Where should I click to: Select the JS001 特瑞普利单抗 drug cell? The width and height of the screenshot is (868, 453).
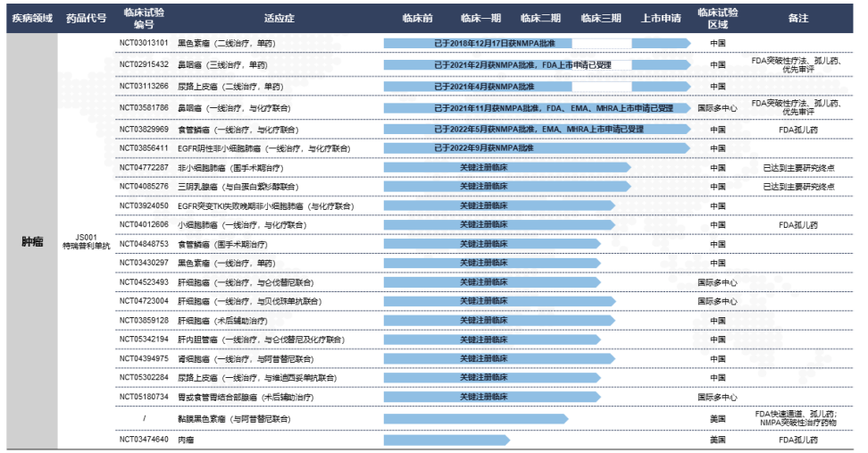(86, 242)
